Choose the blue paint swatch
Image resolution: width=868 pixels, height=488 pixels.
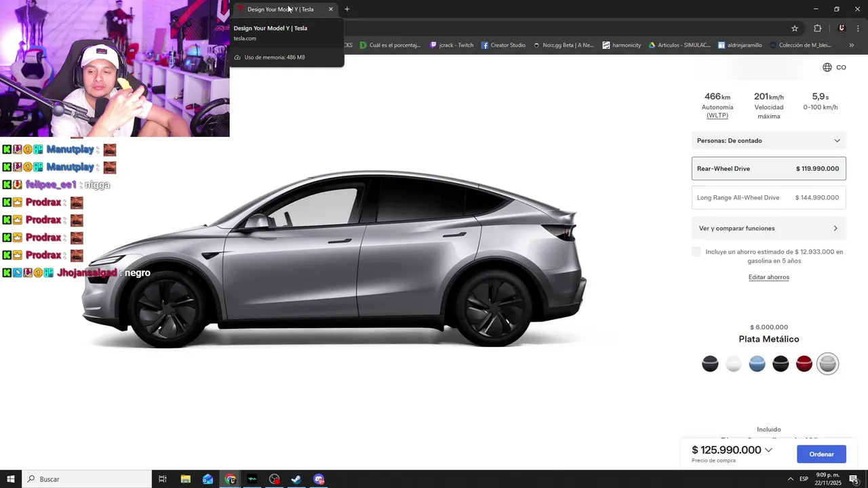(x=757, y=364)
